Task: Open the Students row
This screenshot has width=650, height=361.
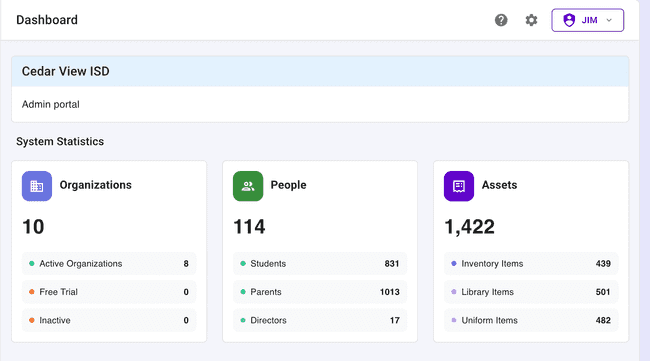Action: [x=320, y=264]
